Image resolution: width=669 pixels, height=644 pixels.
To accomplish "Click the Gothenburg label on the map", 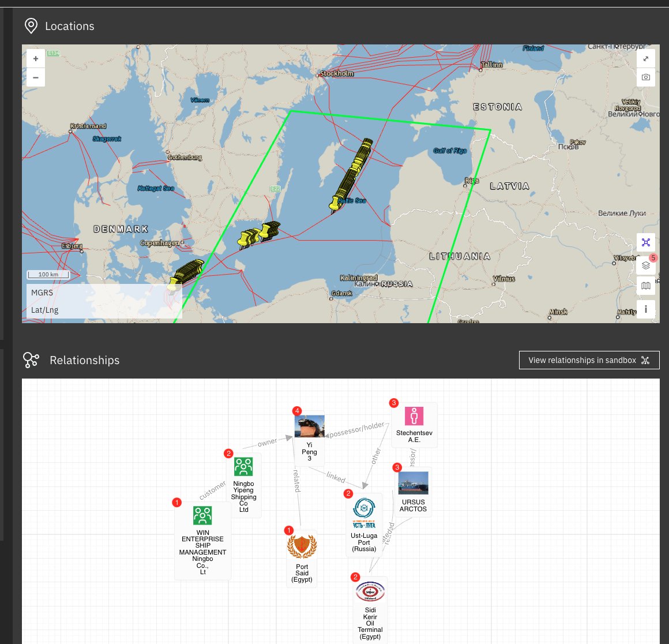I will click(x=185, y=157).
